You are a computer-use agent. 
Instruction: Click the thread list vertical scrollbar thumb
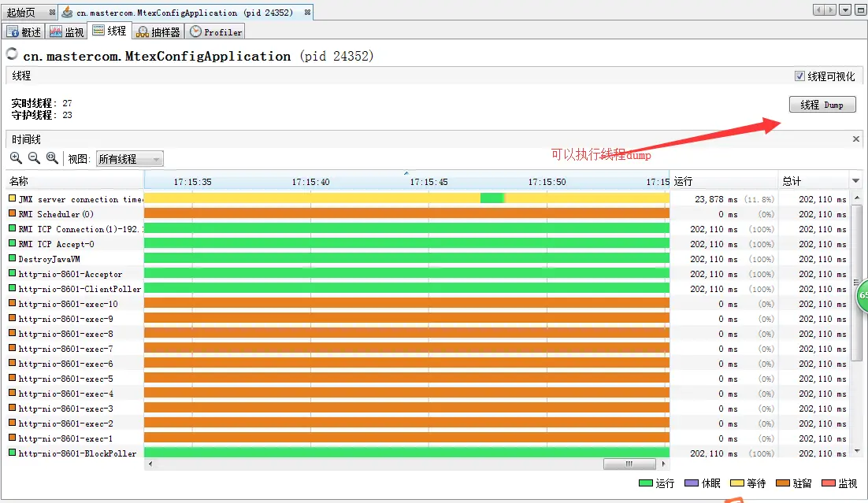tap(857, 283)
